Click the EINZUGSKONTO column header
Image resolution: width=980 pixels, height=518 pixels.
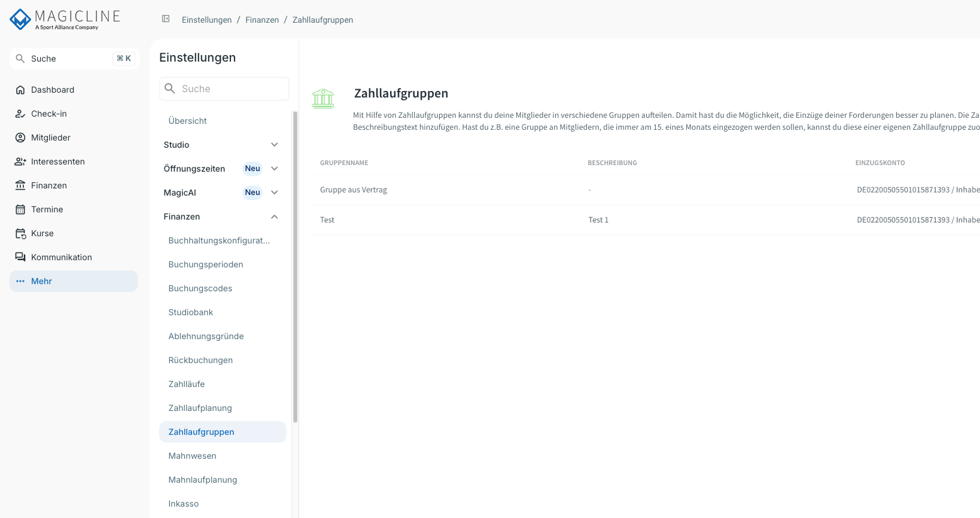pyautogui.click(x=880, y=163)
